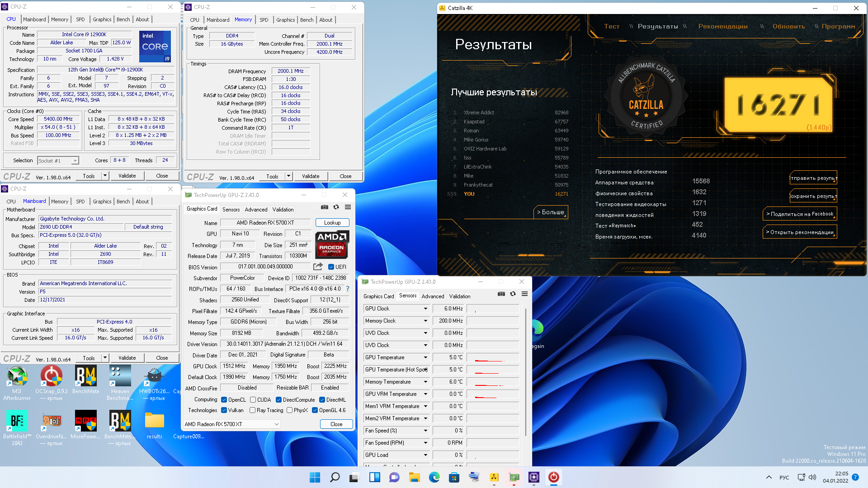Screen dimensions: 868x488
Task: Open BenchMate desktop shortcut
Action: point(86,380)
